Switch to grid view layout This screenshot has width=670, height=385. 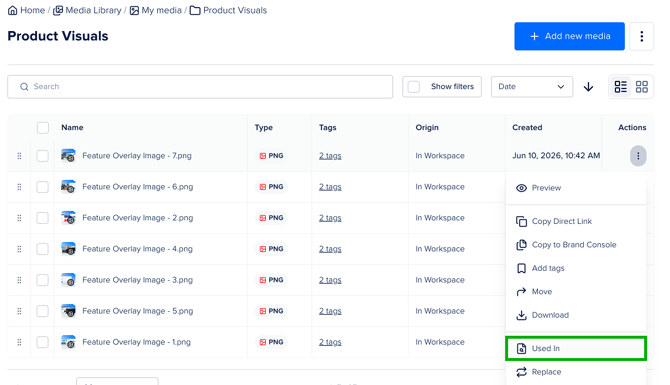click(641, 87)
